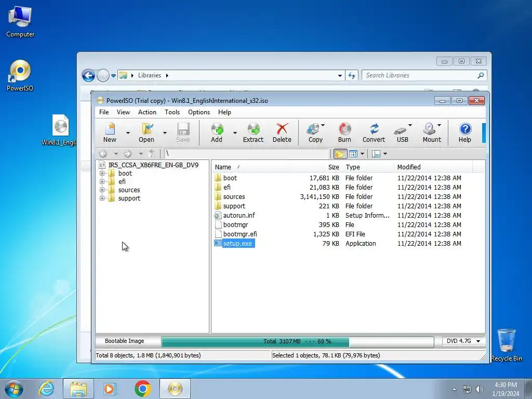Screen dimensions: 532x399
Task: Toggle the folder tree pane button
Action: coord(340,154)
